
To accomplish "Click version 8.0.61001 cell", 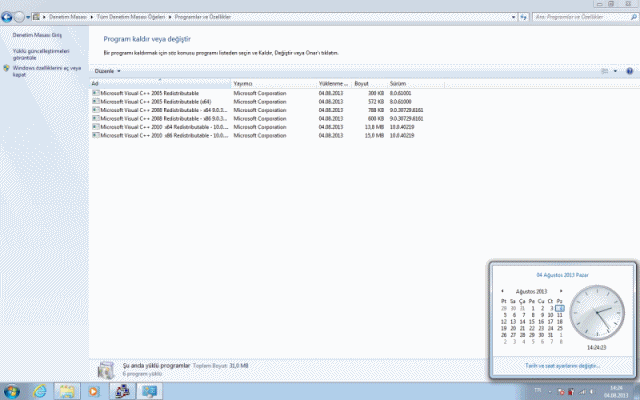I will (x=400, y=93).
